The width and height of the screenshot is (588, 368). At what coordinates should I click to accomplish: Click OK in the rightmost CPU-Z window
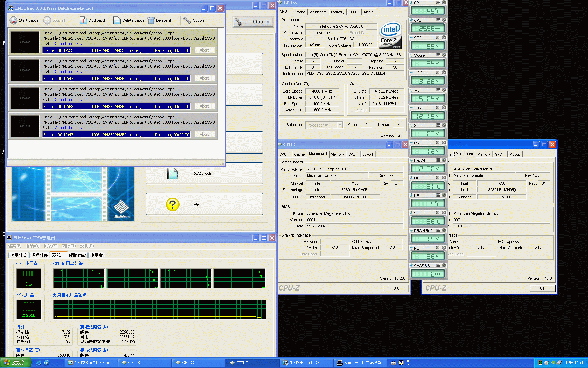point(542,288)
